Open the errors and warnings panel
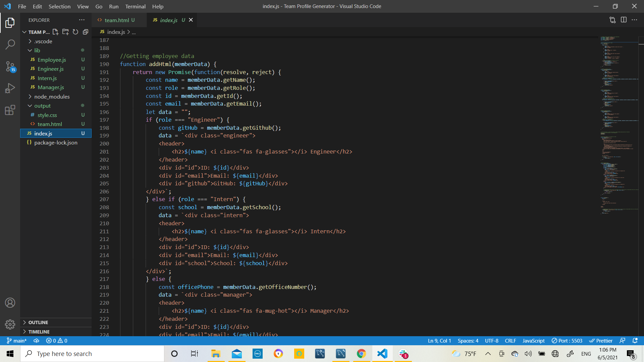Viewport: 644px width, 362px height. 56,341
